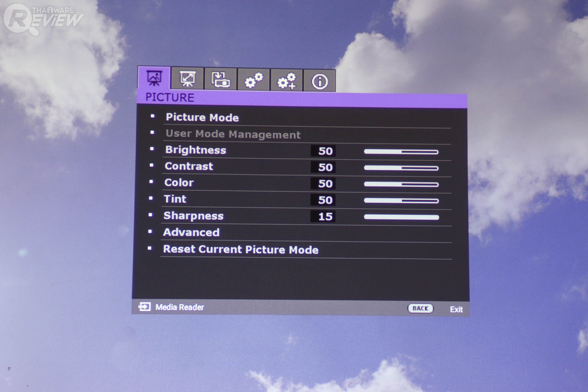Viewport: 588px width, 392px height.
Task: Click the Contrast slider bar
Action: pyautogui.click(x=401, y=168)
